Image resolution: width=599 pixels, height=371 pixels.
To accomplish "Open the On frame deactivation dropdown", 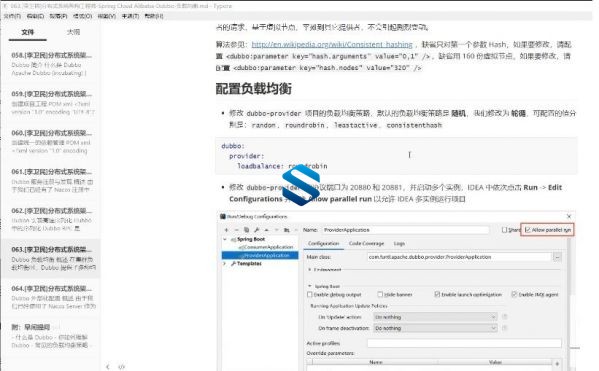I will coord(435,328).
